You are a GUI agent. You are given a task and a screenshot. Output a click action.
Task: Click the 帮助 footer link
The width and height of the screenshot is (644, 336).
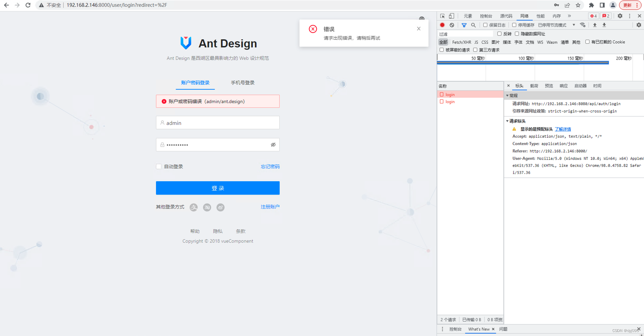tap(195, 231)
